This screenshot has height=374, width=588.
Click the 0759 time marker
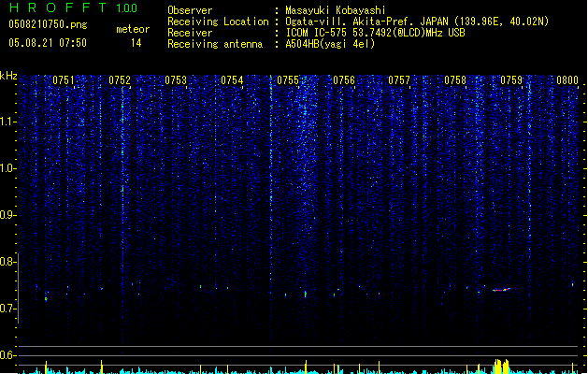[511, 80]
